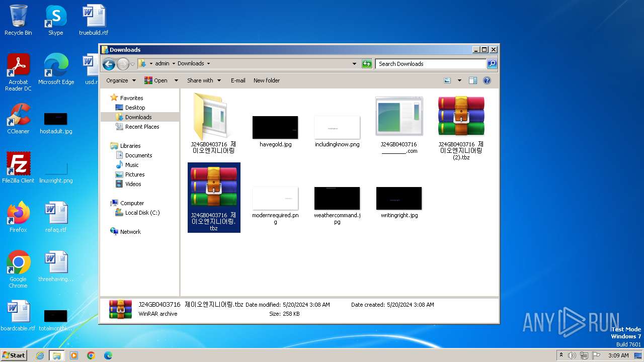Select writingright.jpg thumbnail
This screenshot has height=362, width=644.
pos(399,202)
